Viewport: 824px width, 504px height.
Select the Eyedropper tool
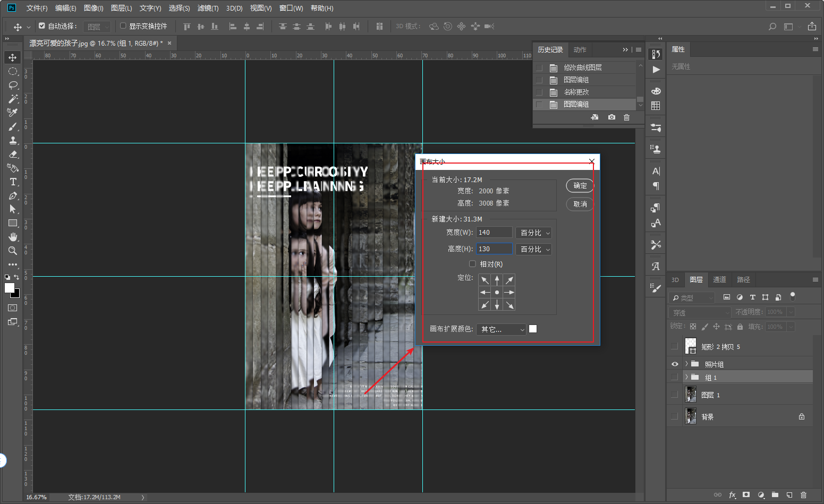[13, 113]
